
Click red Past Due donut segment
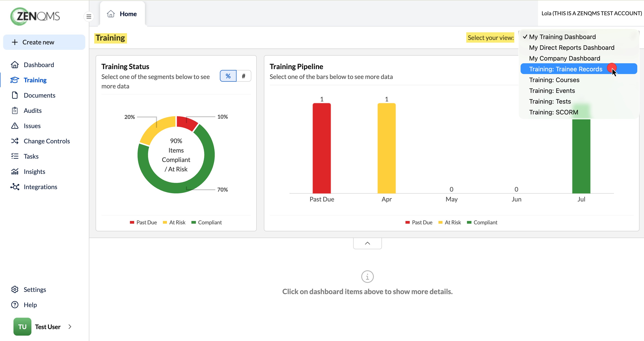pos(186,123)
